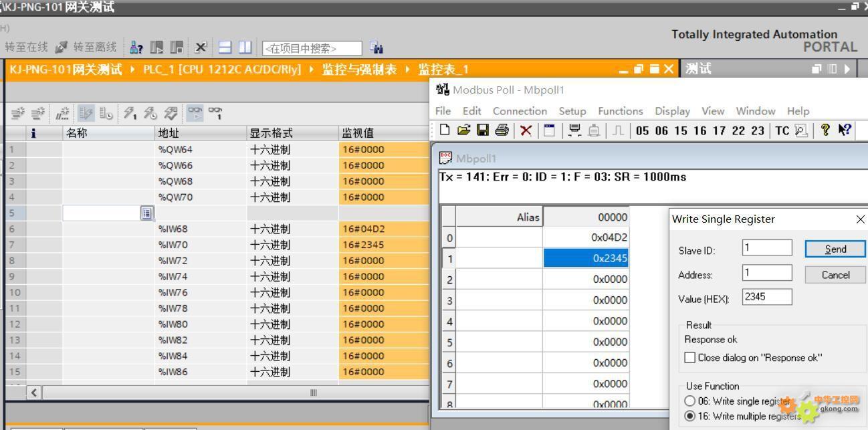Image resolution: width=868 pixels, height=430 pixels.
Task: Click the 23 function toolbar button
Action: (758, 131)
